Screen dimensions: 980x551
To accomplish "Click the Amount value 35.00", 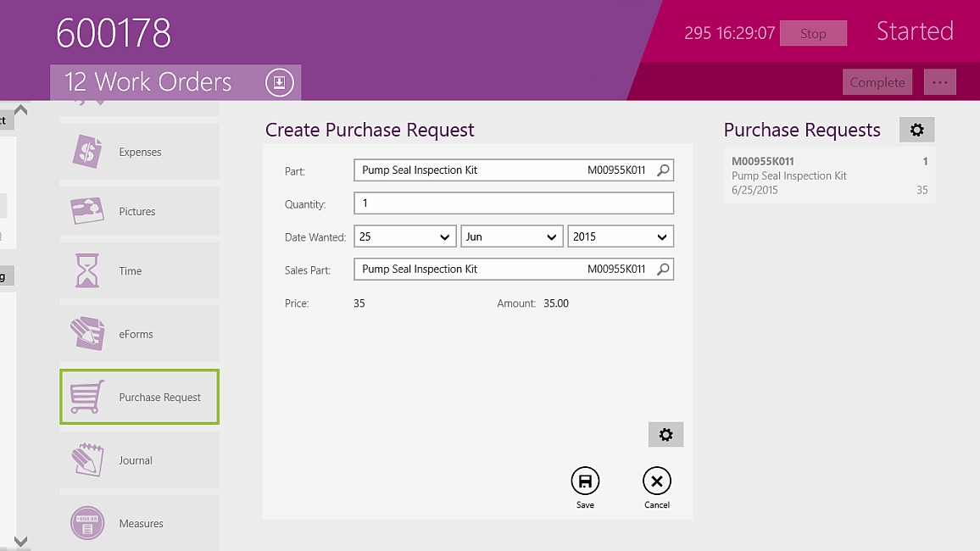I will pos(555,303).
